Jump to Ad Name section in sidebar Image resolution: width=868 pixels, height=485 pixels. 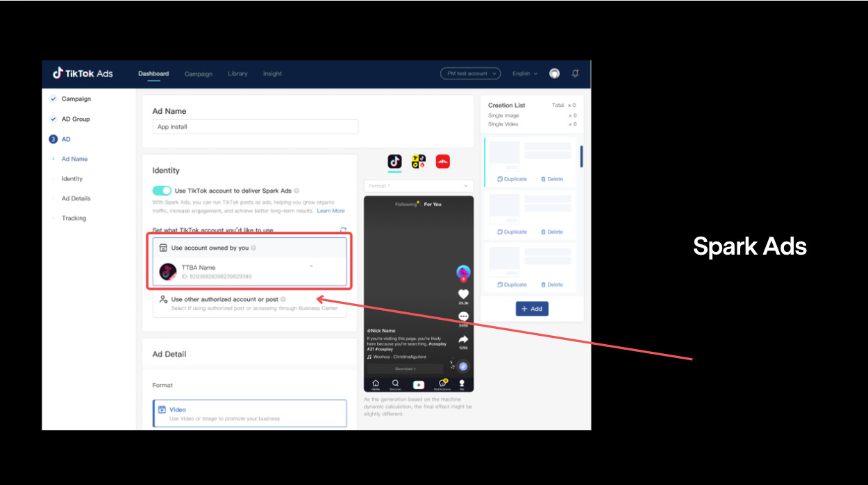click(74, 159)
